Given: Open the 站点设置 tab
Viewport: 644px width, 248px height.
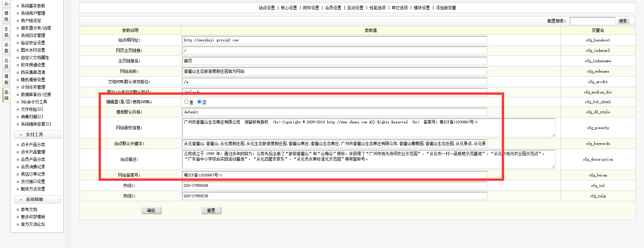Looking at the screenshot, I should (267, 8).
